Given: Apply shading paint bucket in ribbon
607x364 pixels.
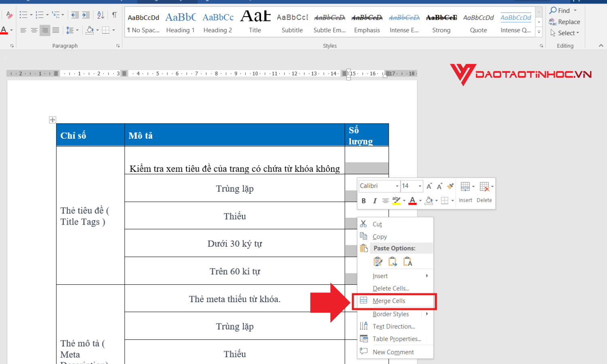Looking at the screenshot, I should pyautogui.click(x=90, y=30).
